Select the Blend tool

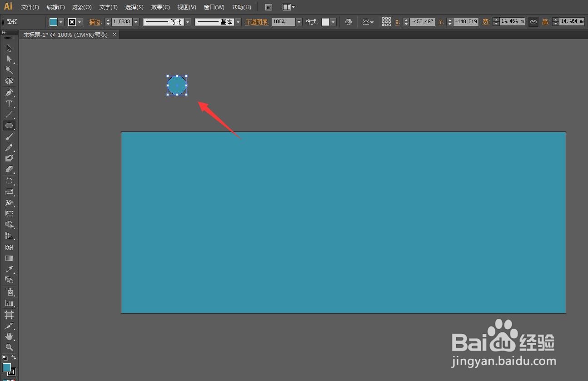tap(9, 280)
